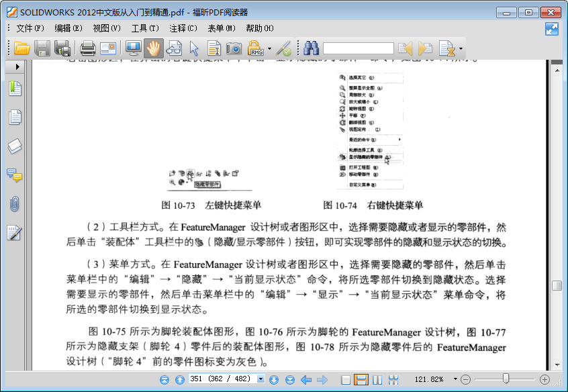Open RMS lock dropdown arrow
This screenshot has width=568, height=392.
(x=269, y=48)
